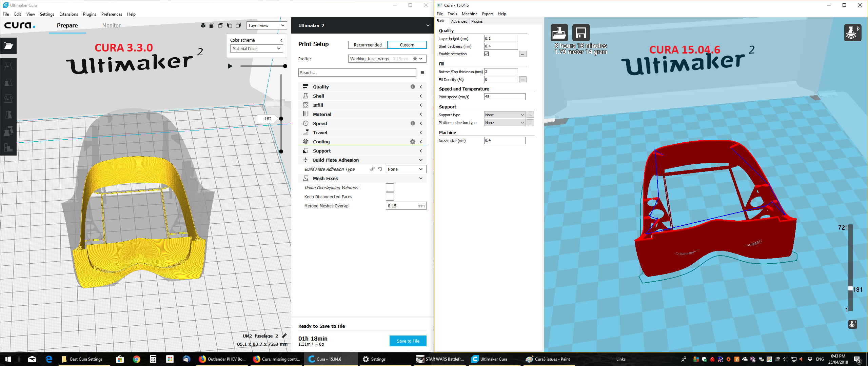Open the Advanced tab in Cura 15.04.6
The height and width of the screenshot is (366, 868).
pyautogui.click(x=459, y=21)
